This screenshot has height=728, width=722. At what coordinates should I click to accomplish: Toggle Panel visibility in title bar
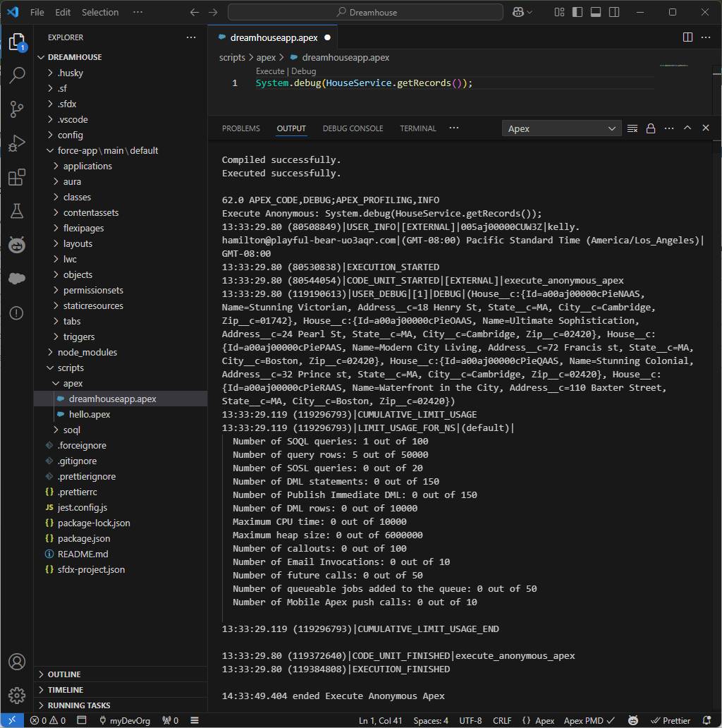tap(596, 12)
